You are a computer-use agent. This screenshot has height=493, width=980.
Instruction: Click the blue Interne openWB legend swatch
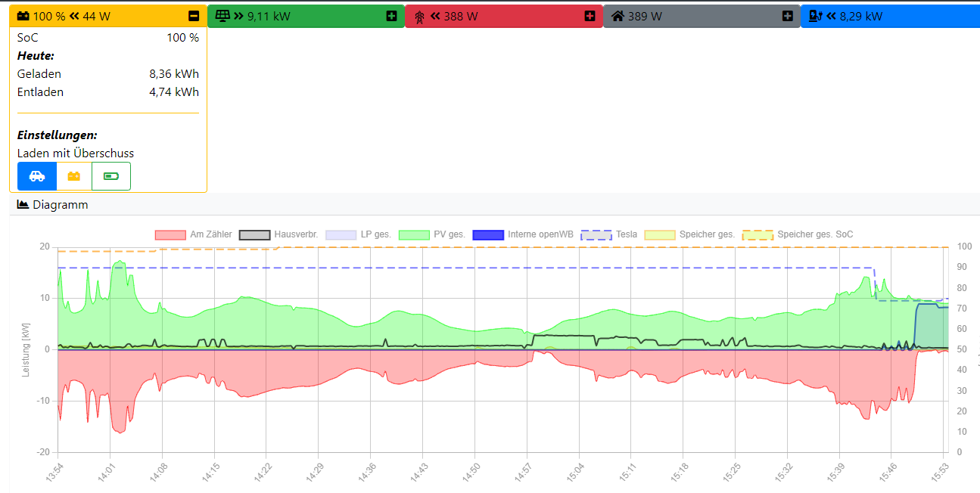(x=488, y=234)
